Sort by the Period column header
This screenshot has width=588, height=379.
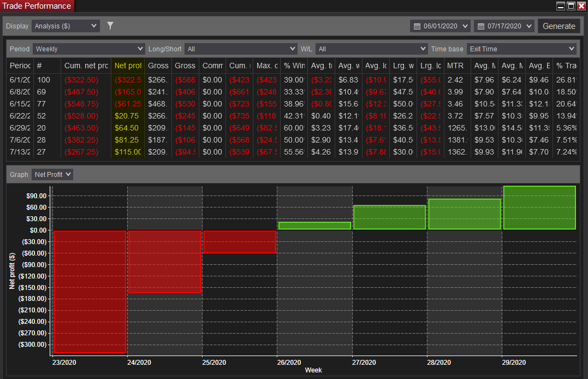pyautogui.click(x=20, y=66)
